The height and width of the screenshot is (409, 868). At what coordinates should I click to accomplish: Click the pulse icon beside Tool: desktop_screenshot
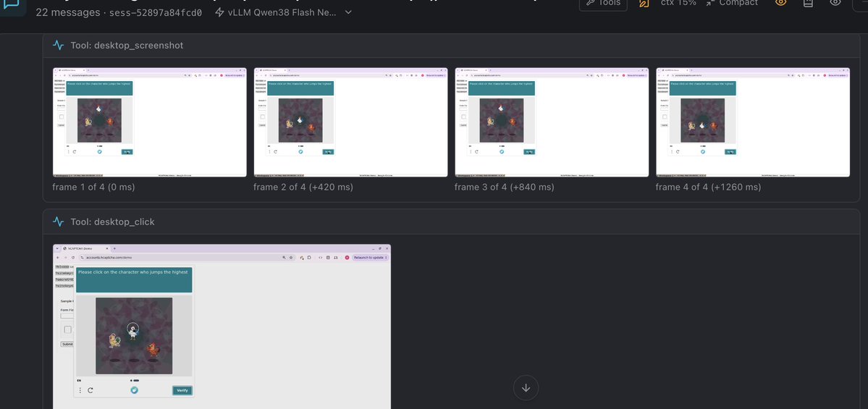tap(58, 46)
